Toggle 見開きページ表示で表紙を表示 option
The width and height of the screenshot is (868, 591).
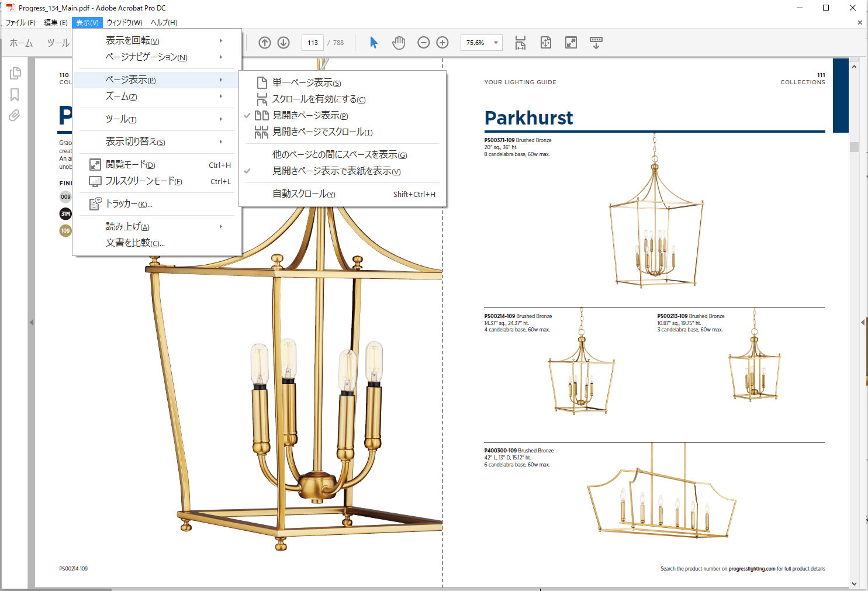pyautogui.click(x=343, y=171)
